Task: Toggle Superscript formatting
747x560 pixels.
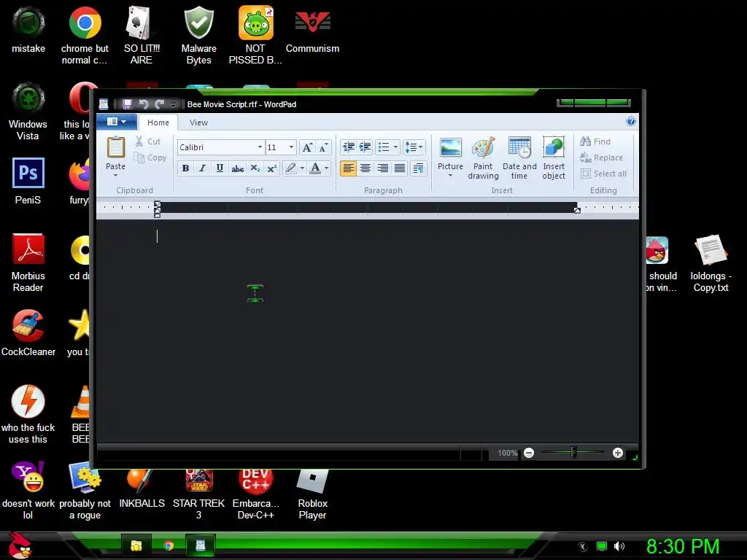Action: pyautogui.click(x=272, y=168)
